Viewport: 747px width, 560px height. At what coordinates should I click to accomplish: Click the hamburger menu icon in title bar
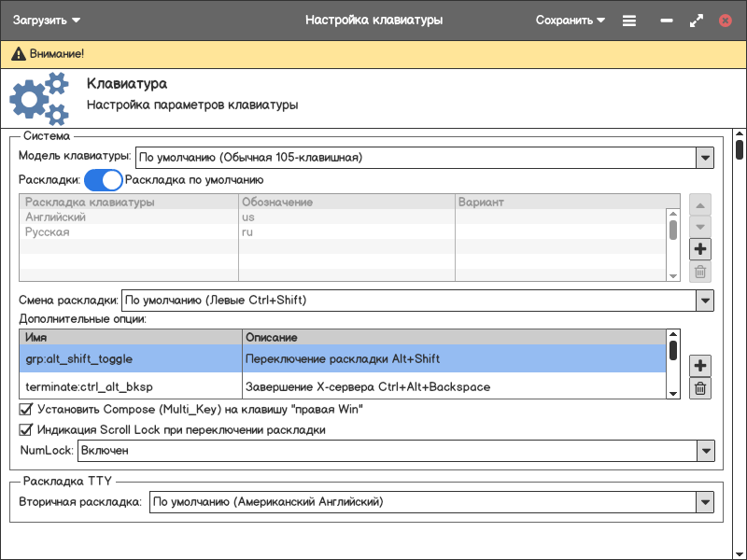coord(629,21)
